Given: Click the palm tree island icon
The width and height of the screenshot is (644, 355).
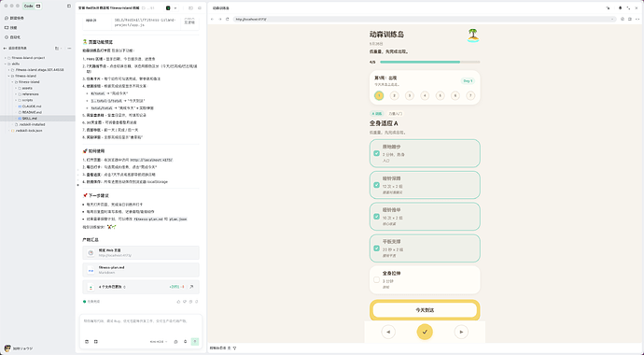Looking at the screenshot, I should pyautogui.click(x=473, y=35).
